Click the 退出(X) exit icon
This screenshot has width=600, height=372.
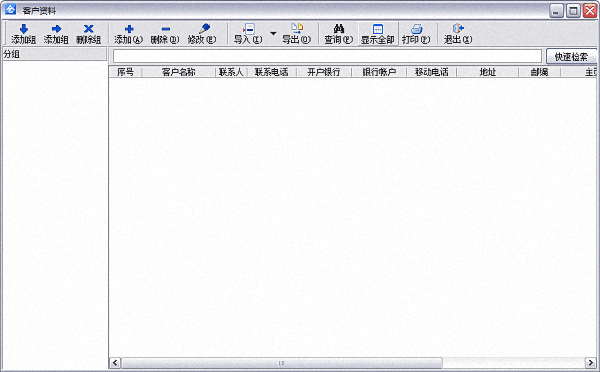point(458,29)
